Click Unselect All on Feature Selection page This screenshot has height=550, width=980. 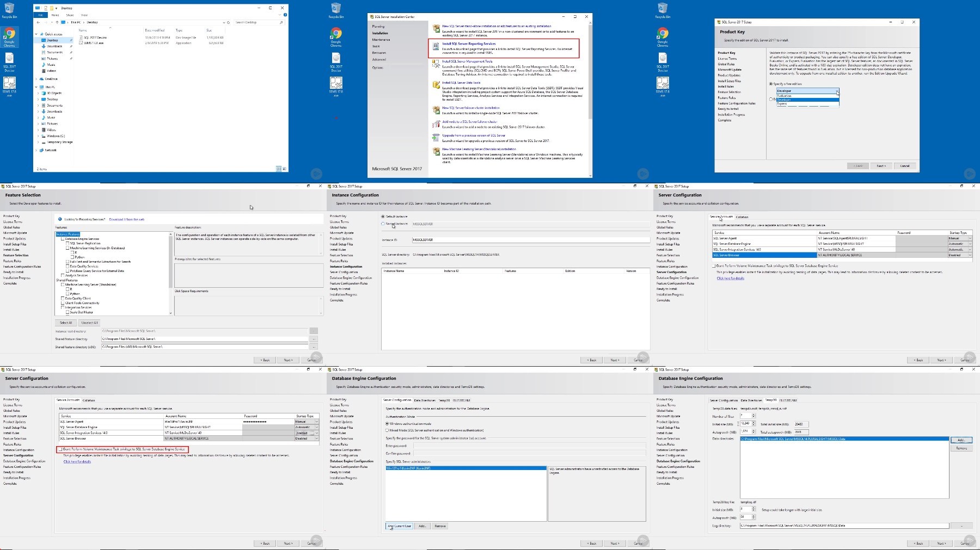coord(90,323)
